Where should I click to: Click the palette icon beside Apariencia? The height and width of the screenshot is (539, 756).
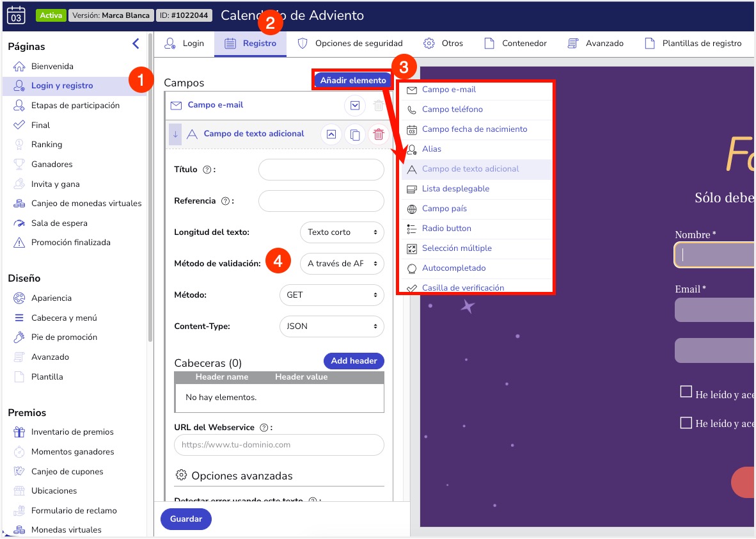(x=19, y=298)
